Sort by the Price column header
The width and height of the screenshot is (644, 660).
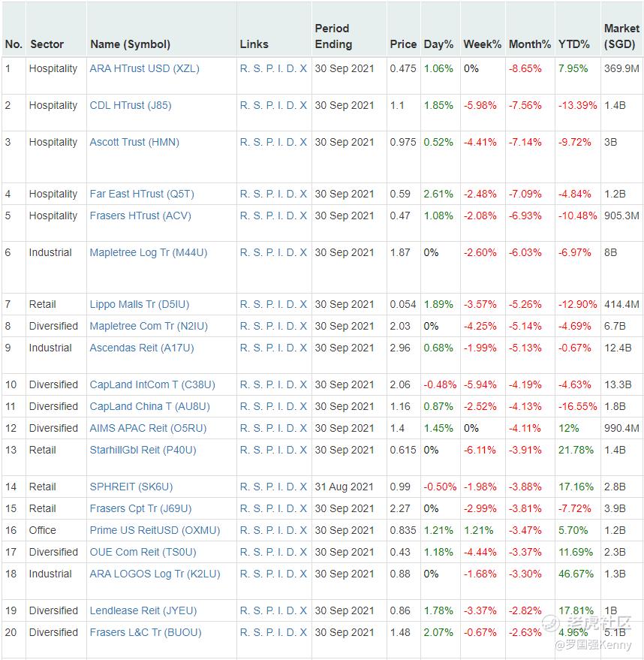(403, 44)
